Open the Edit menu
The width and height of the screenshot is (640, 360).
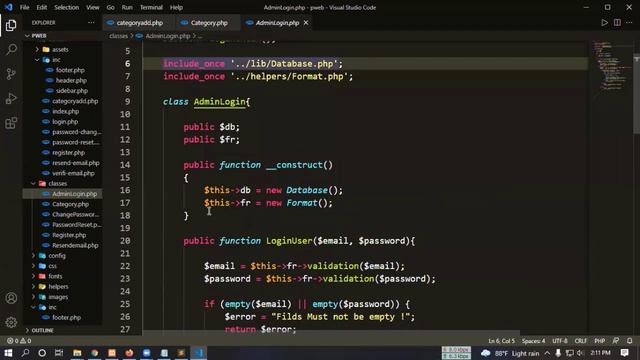coord(42,7)
